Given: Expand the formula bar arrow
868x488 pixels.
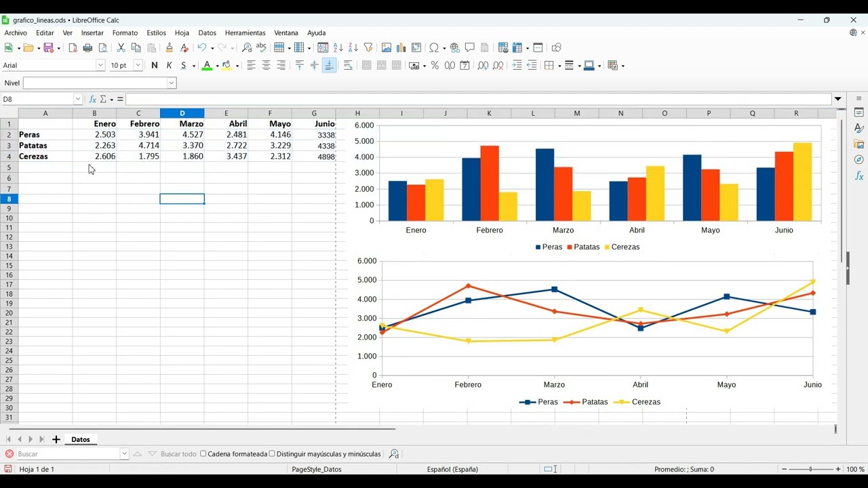Looking at the screenshot, I should click(838, 100).
